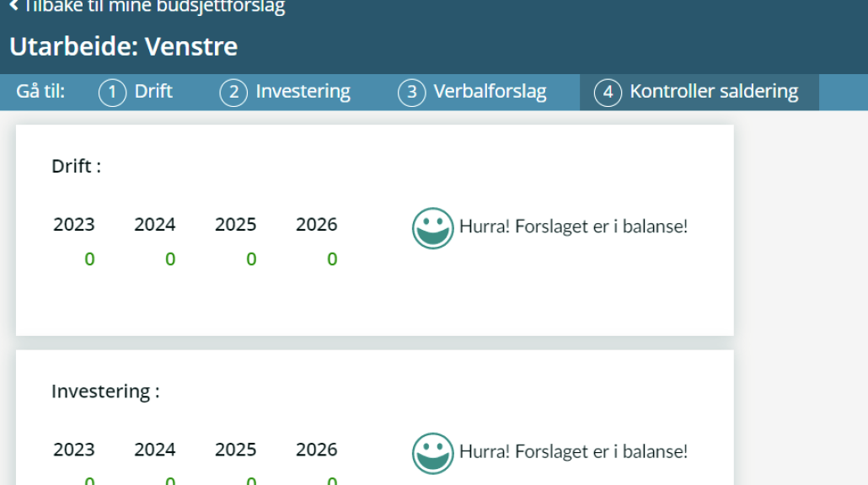
Task: Click the circled number 3 step icon
Action: pyautogui.click(x=412, y=93)
